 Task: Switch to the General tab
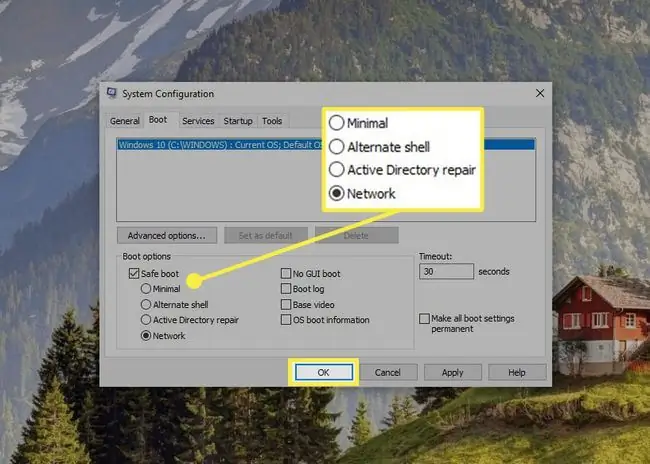[124, 121]
